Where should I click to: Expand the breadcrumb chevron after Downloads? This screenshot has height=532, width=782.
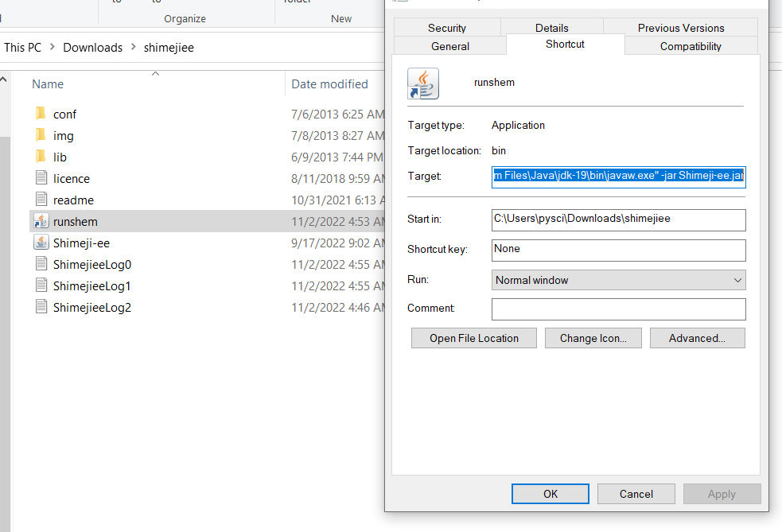click(133, 47)
